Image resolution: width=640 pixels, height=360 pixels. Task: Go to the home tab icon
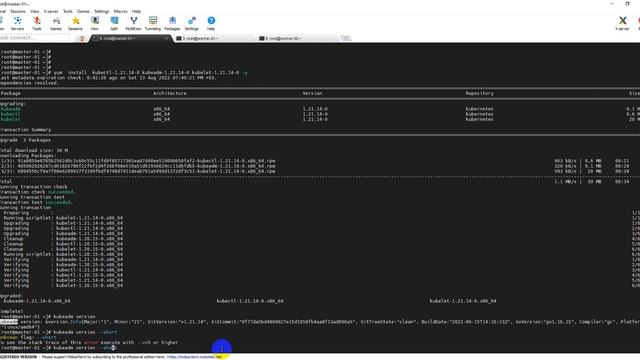point(82,38)
